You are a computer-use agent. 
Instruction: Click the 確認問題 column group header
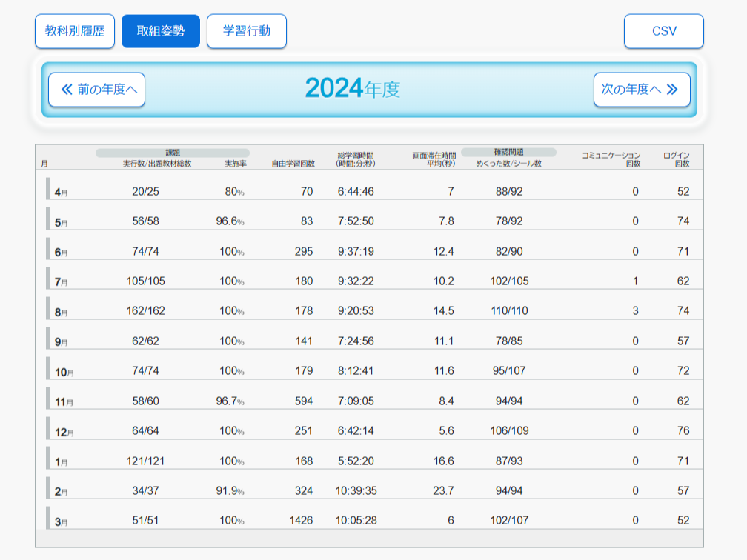pyautogui.click(x=508, y=153)
